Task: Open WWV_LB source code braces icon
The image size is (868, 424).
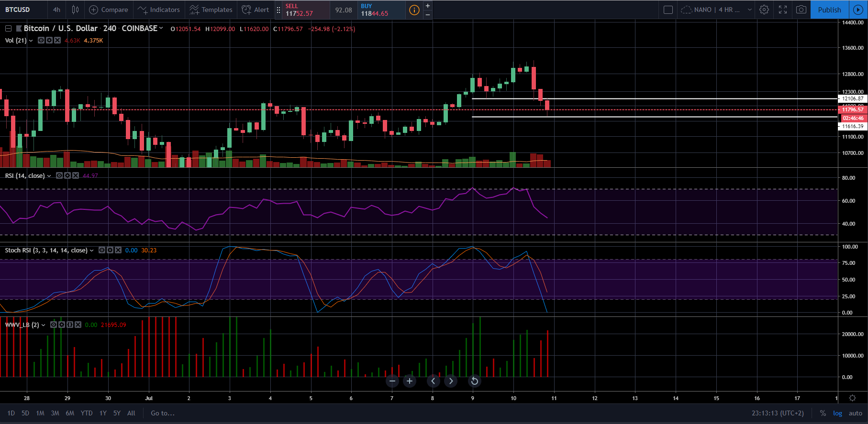Action: click(x=70, y=325)
